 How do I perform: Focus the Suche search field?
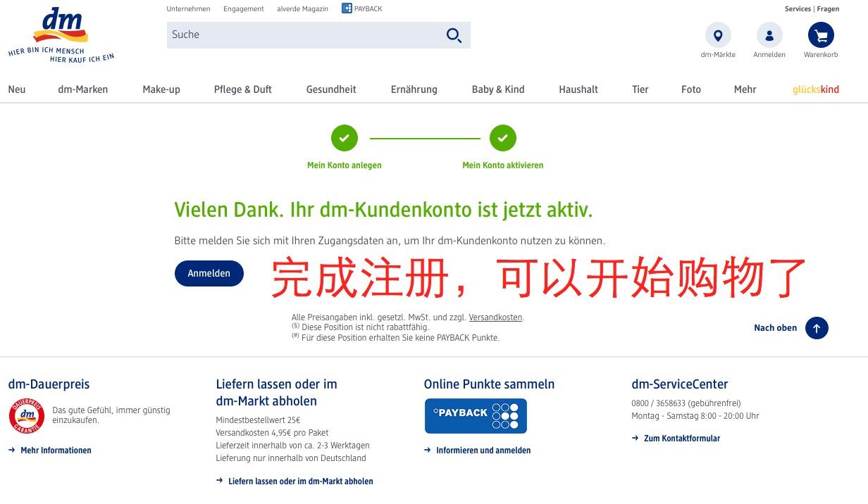318,35
